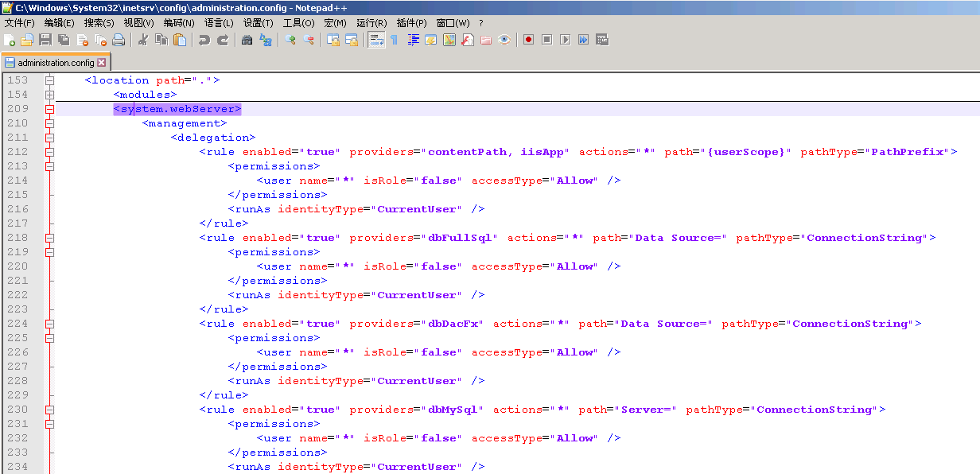Image resolution: width=980 pixels, height=474 pixels.
Task: Open the 运行(R) Run menu
Action: click(371, 23)
